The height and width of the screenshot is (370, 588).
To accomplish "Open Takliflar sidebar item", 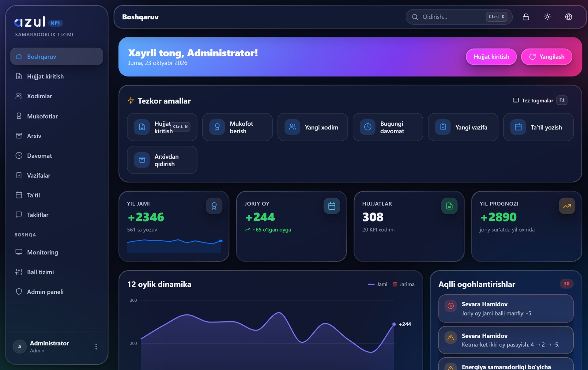I will pyautogui.click(x=57, y=215).
